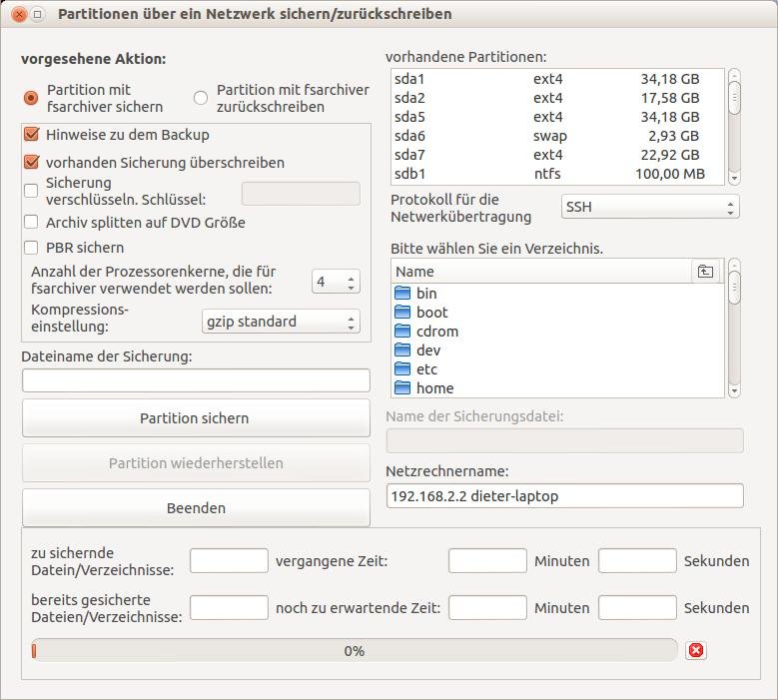The width and height of the screenshot is (778, 700).
Task: Click directory list scroll up arrow
Action: pyautogui.click(x=734, y=265)
